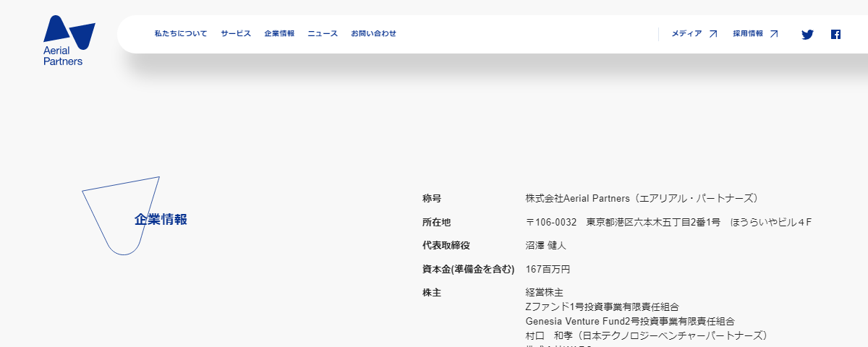The height and width of the screenshot is (347, 868).
Task: Click the 資本金(準備金を含む) label
Action: click(x=468, y=269)
